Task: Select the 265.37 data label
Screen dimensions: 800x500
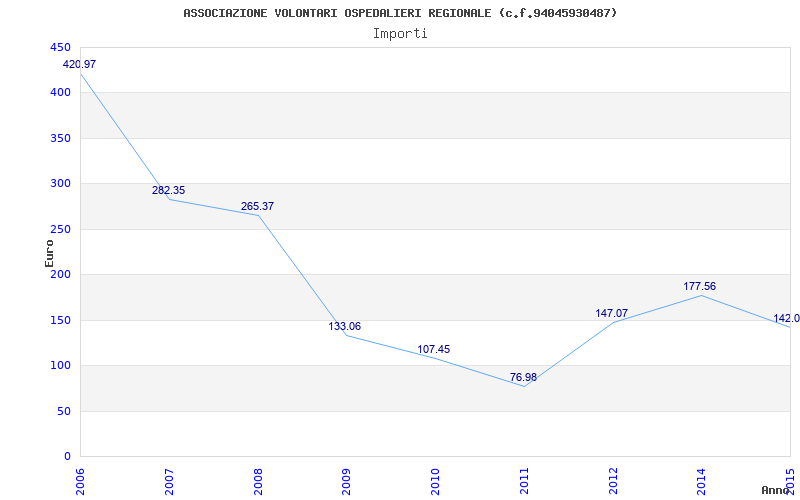Action: [257, 207]
